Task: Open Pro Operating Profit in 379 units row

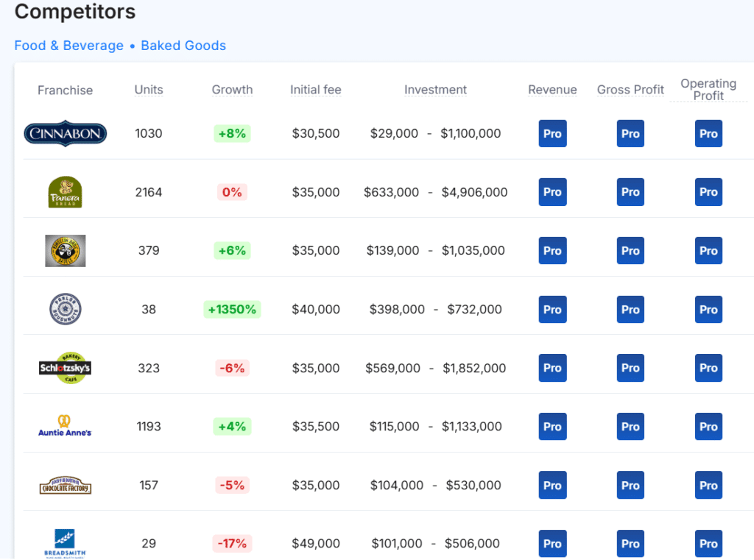Action: click(x=708, y=251)
